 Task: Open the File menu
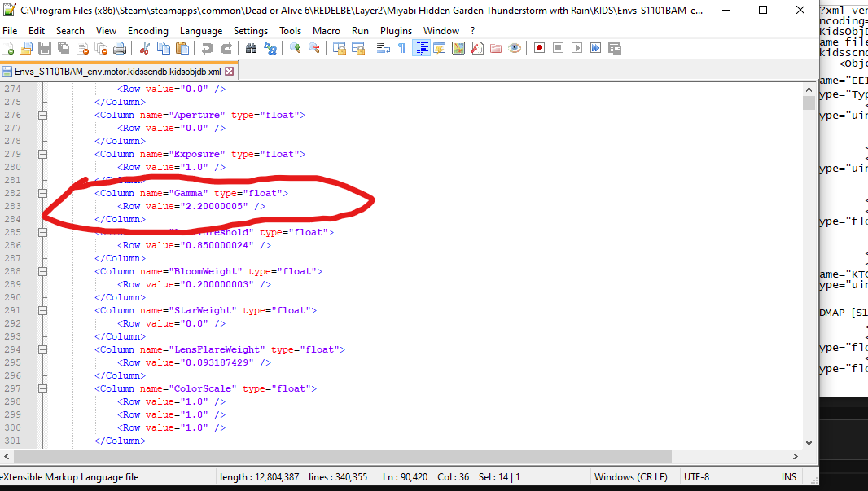[x=10, y=31]
